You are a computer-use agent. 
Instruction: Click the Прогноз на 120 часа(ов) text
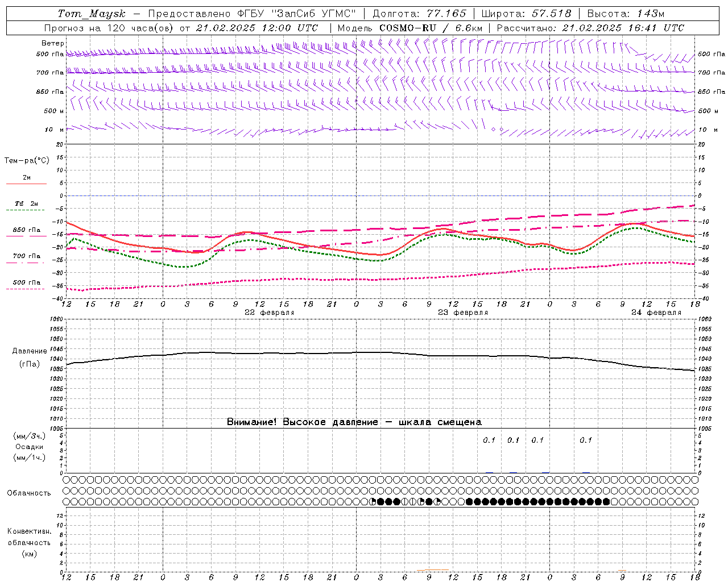[x=109, y=28]
